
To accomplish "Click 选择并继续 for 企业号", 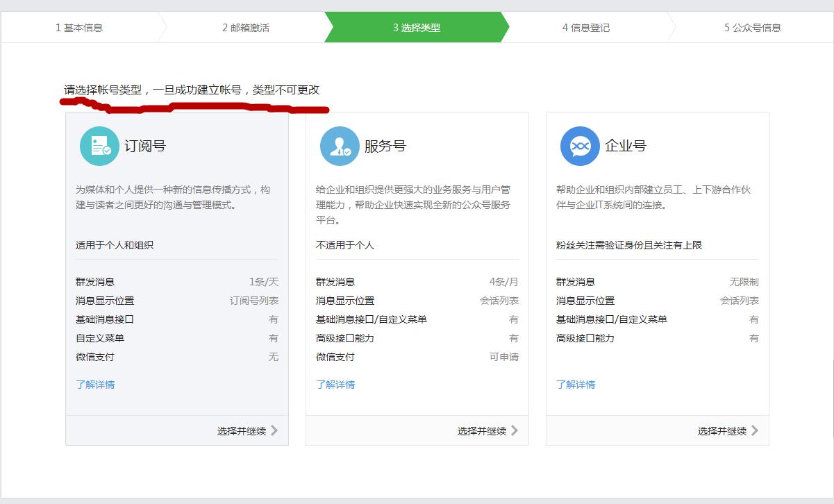I will (x=726, y=430).
